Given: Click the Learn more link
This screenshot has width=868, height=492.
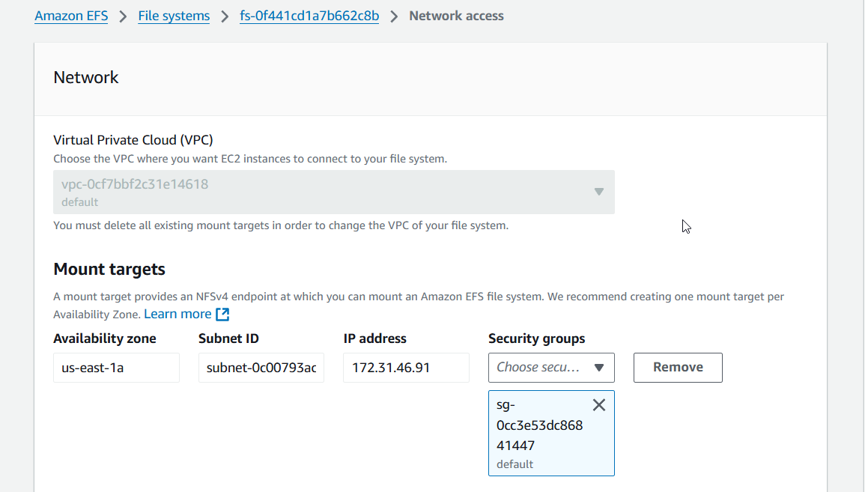Looking at the screenshot, I should click(177, 315).
